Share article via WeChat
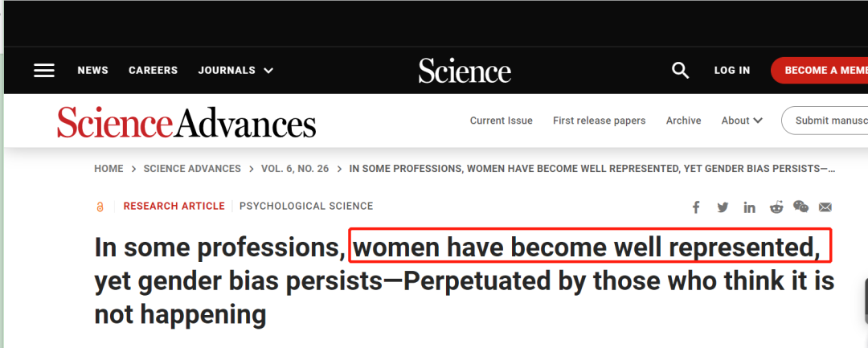Screen dimensions: 868x348 coord(800,207)
